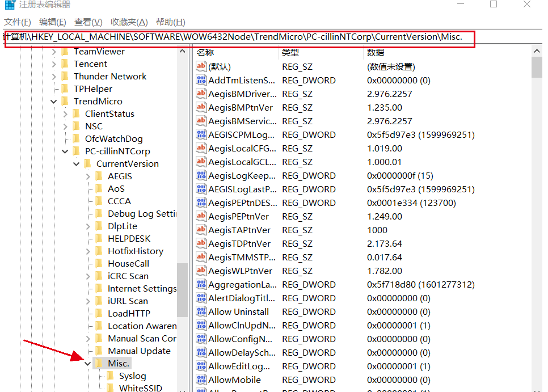Collapse the CurrentVersion tree node

pos(77,164)
